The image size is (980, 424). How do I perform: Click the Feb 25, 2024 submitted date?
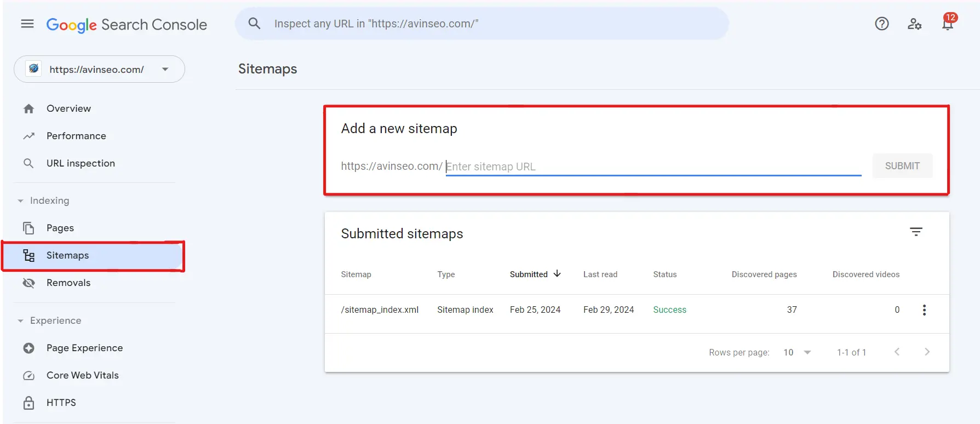(x=535, y=310)
